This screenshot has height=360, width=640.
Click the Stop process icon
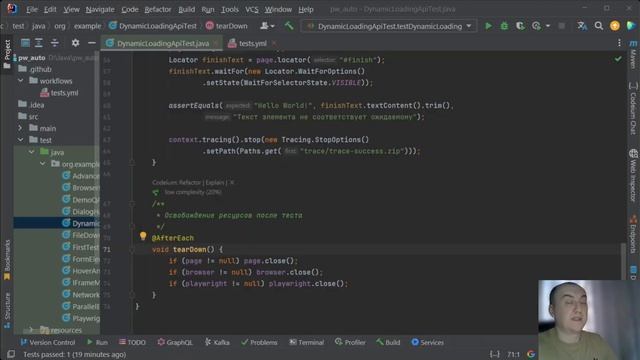click(x=562, y=26)
